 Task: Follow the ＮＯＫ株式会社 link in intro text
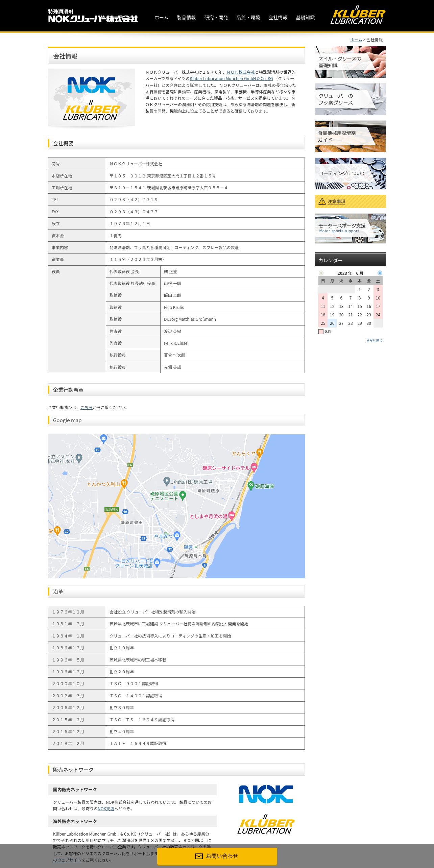coord(241,72)
